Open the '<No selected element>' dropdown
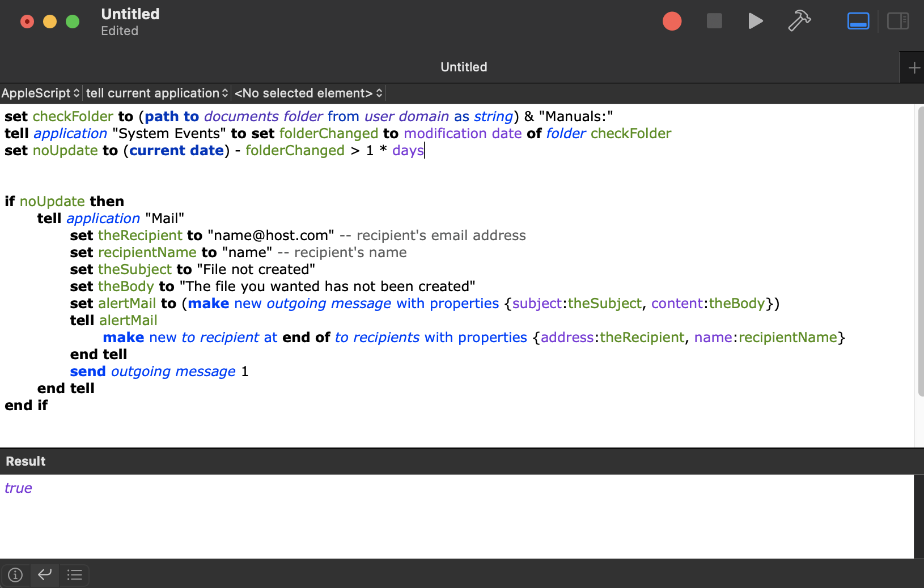924x588 pixels. [308, 93]
